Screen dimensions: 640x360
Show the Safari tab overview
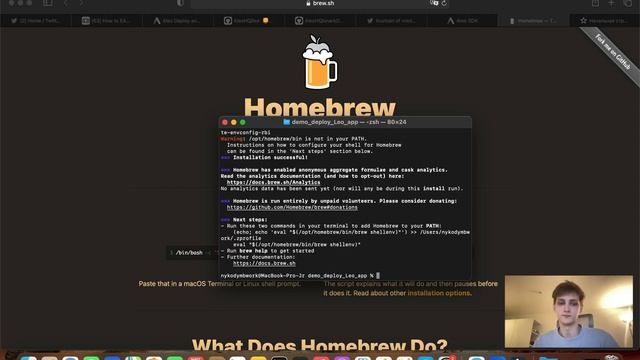tap(627, 3)
